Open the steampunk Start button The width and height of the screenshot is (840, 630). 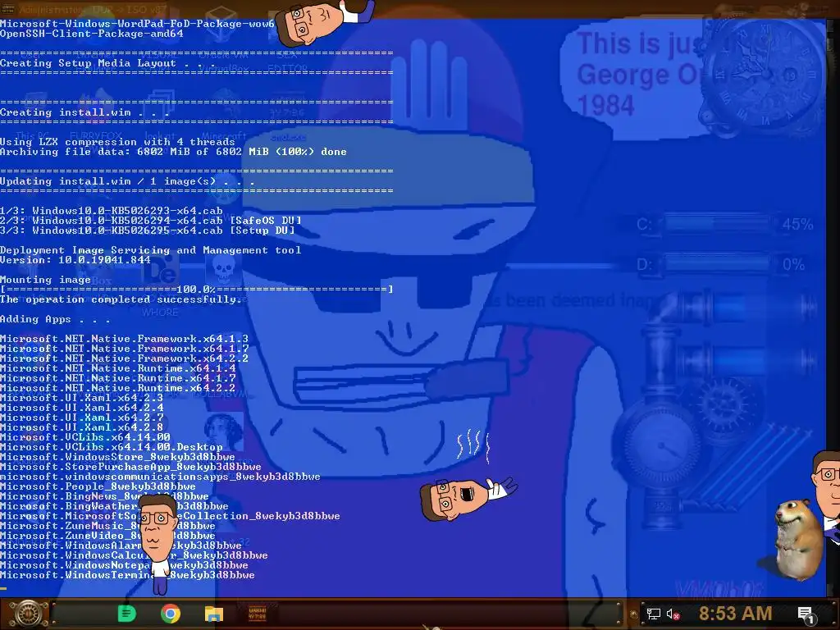click(27, 614)
